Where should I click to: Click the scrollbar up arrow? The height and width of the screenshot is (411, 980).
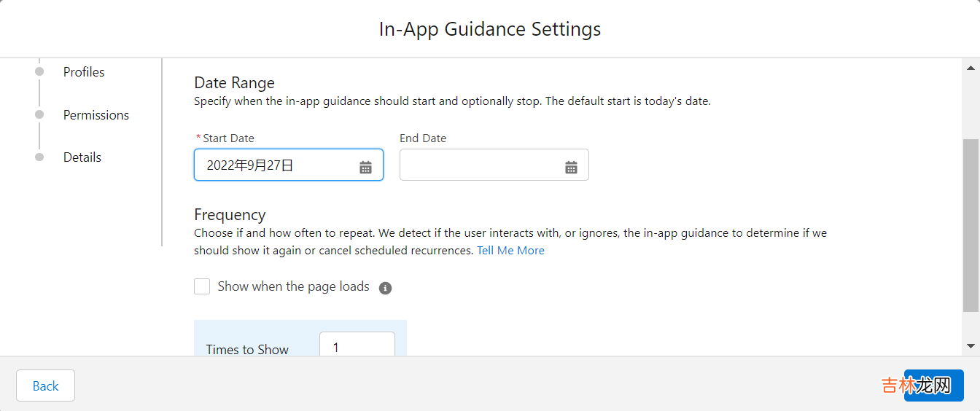[x=971, y=68]
